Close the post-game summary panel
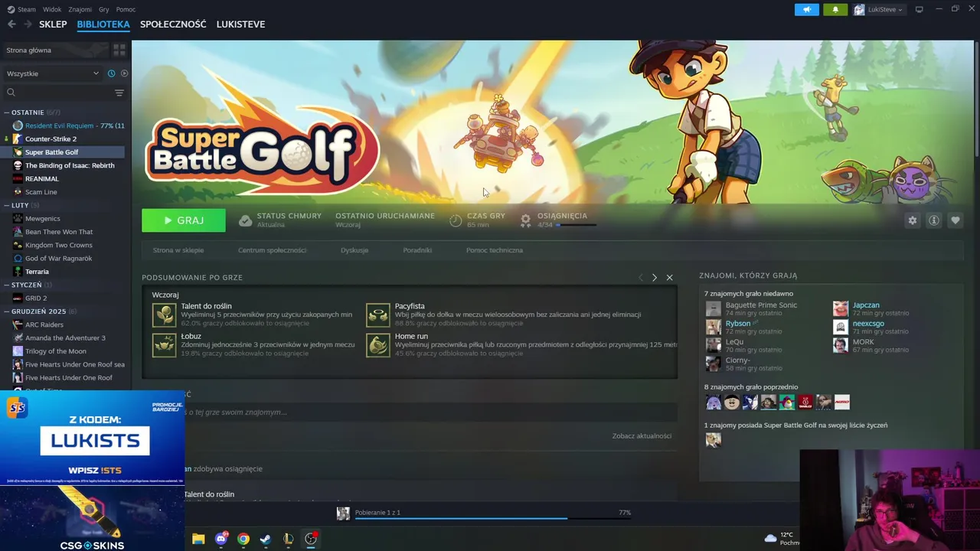980x551 pixels. pos(669,277)
